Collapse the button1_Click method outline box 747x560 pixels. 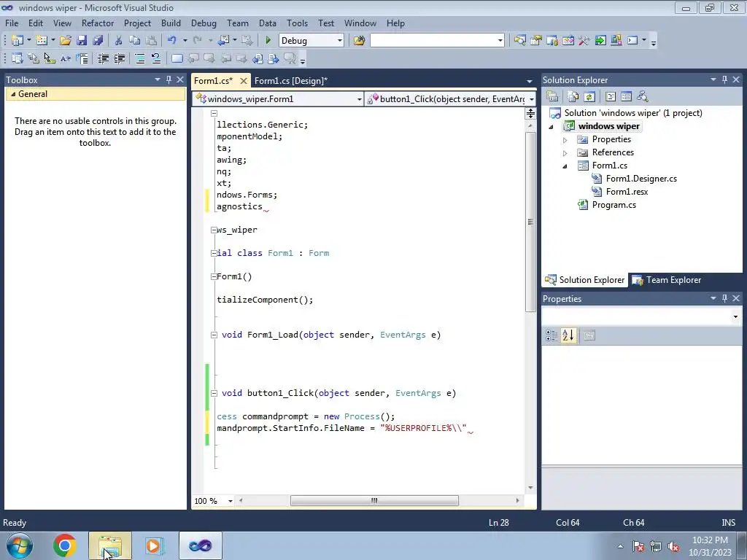[x=214, y=393]
